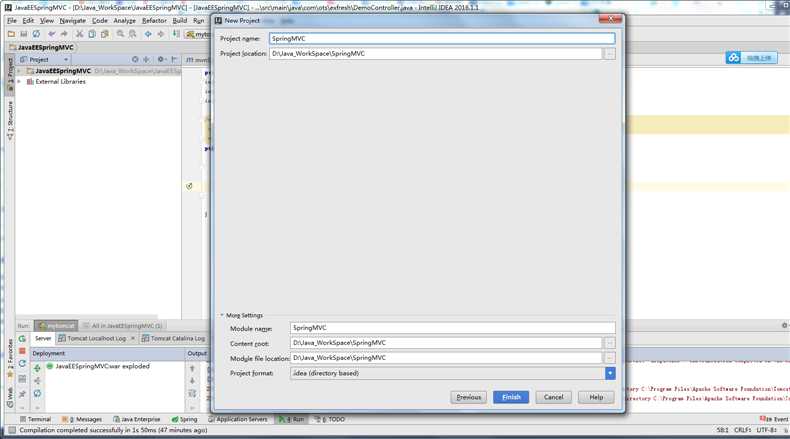Image resolution: width=790 pixels, height=439 pixels.
Task: Open the Project format dropdown
Action: point(610,373)
